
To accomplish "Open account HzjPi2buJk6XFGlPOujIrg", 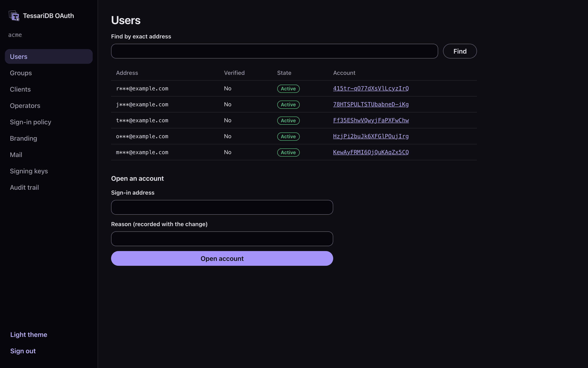I will pyautogui.click(x=371, y=136).
